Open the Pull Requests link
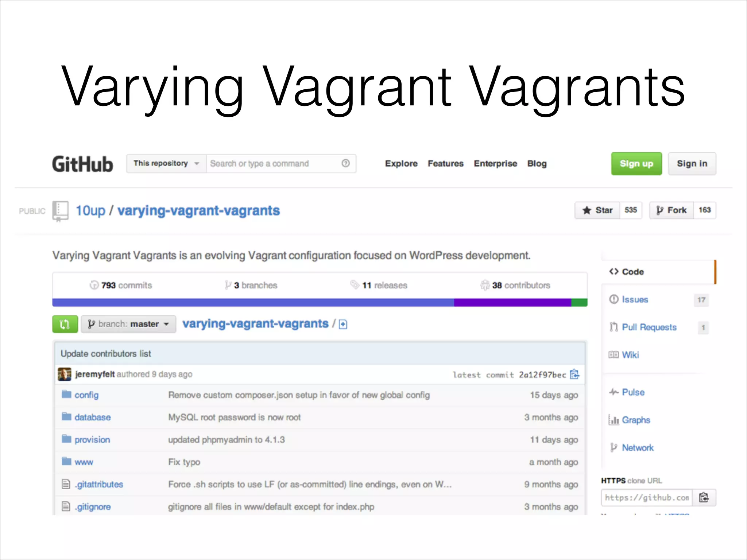This screenshot has height=560, width=747. click(x=649, y=327)
